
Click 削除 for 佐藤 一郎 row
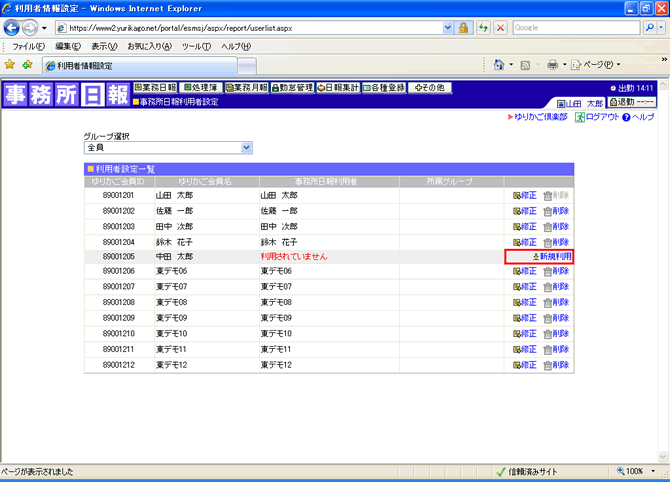556,211
